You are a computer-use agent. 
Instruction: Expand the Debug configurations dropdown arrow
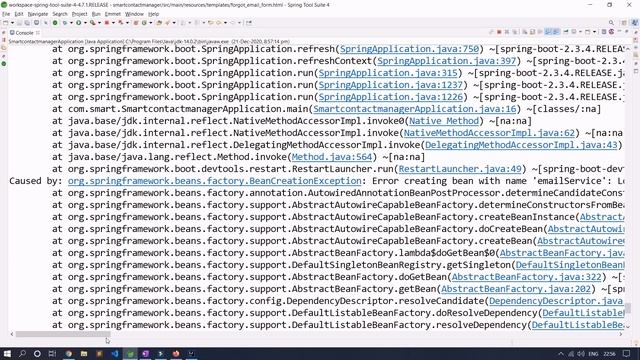[71, 23]
